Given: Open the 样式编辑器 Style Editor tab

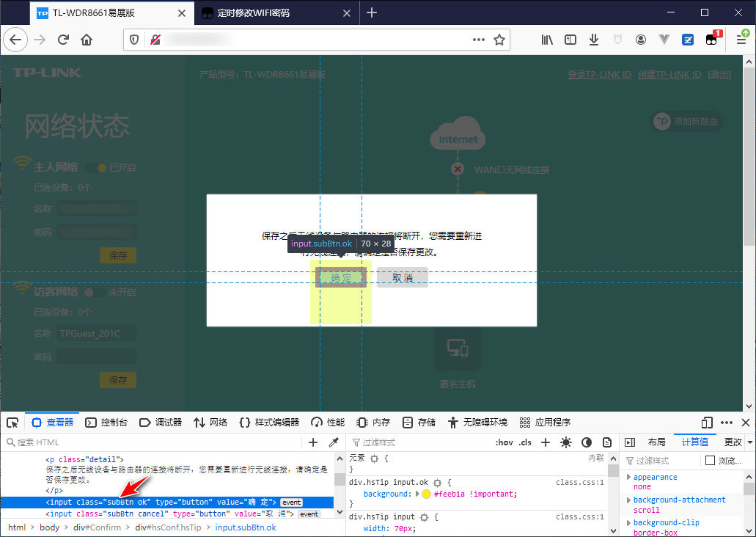Looking at the screenshot, I should (x=269, y=423).
